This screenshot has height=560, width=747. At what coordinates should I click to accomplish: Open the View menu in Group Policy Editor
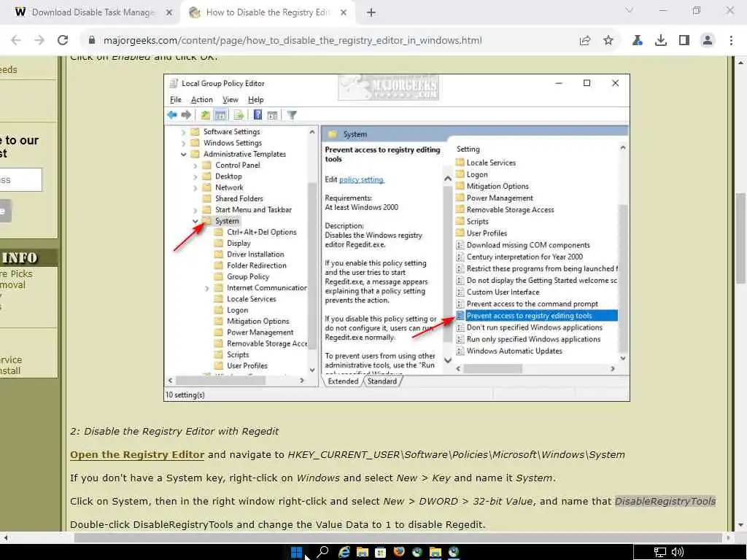pos(231,99)
